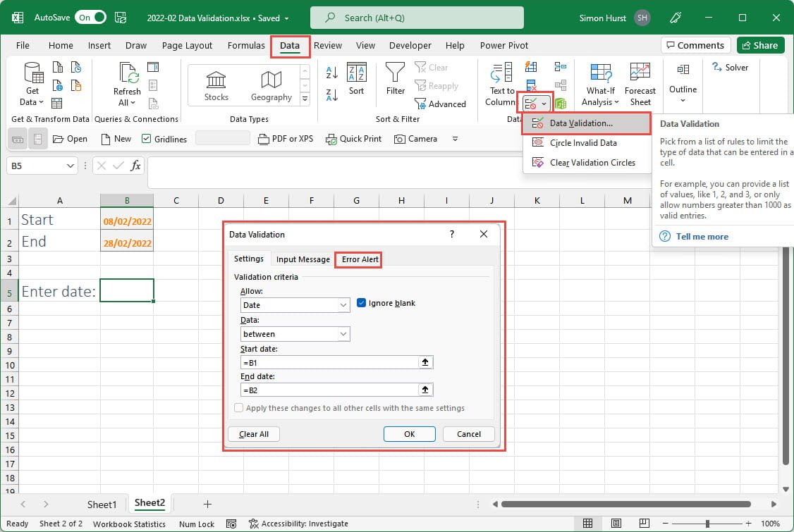Open Stocks data type
This screenshot has height=532, width=794.
tap(216, 85)
